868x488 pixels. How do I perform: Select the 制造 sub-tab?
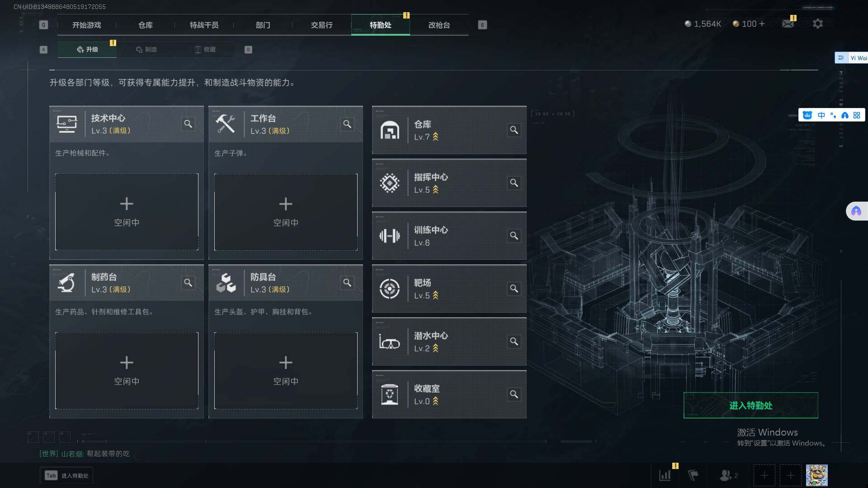146,49
